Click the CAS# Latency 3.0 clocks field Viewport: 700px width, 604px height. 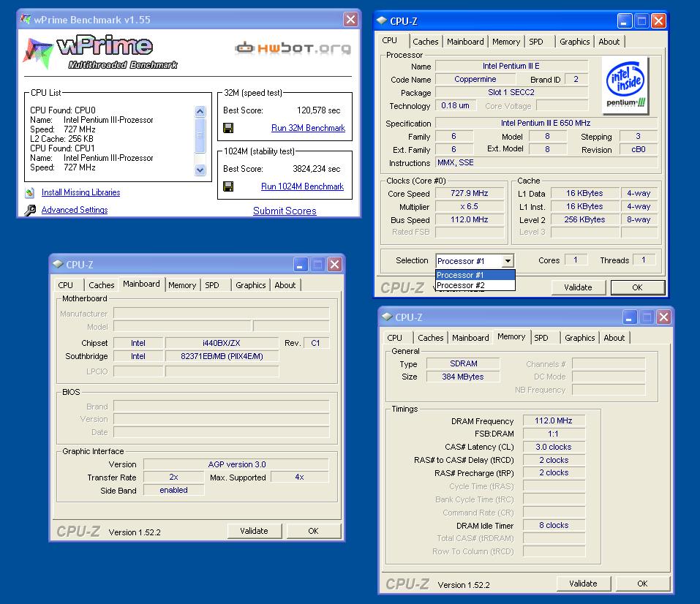click(x=554, y=447)
